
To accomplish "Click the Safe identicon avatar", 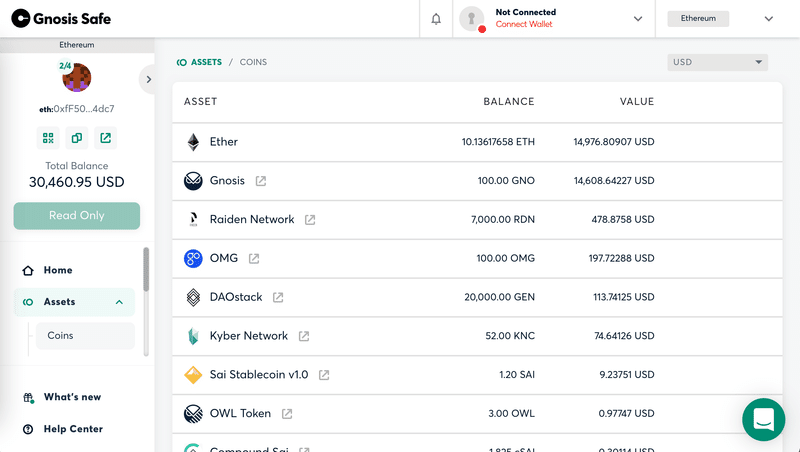I will [77, 78].
